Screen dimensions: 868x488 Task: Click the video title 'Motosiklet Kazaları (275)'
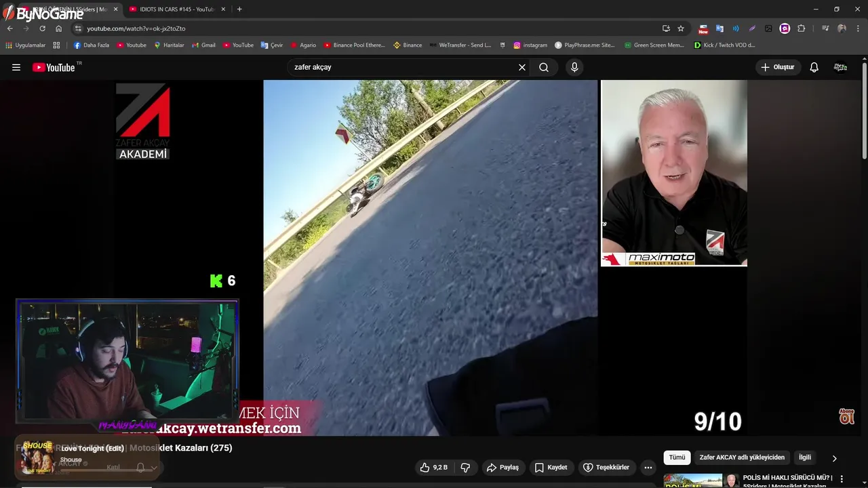coord(181,448)
